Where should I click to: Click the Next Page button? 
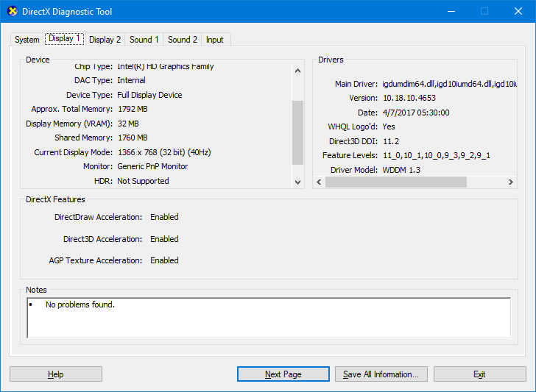coord(283,374)
